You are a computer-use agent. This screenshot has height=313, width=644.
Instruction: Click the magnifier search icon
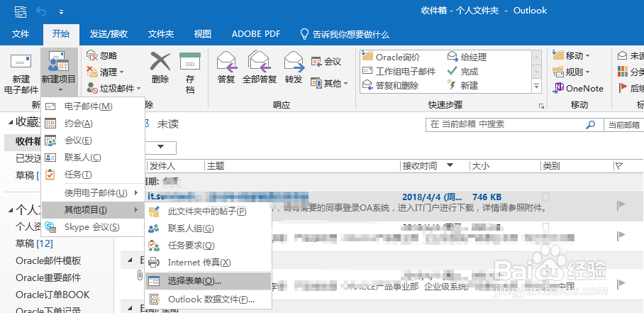click(591, 124)
